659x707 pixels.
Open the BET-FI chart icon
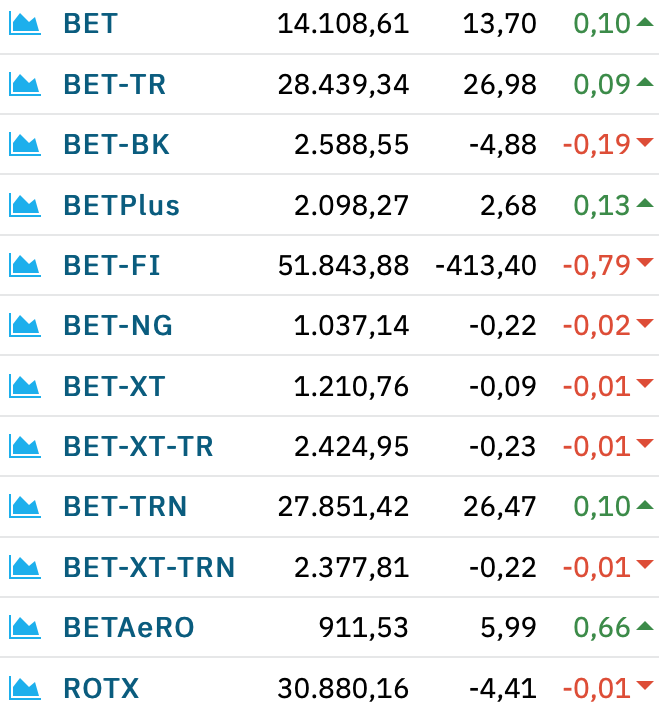(25, 265)
